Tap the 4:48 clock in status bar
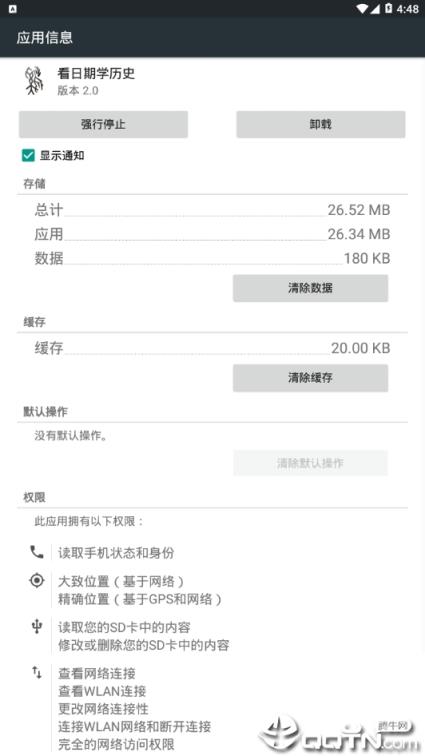The width and height of the screenshot is (425, 756). pos(408,9)
